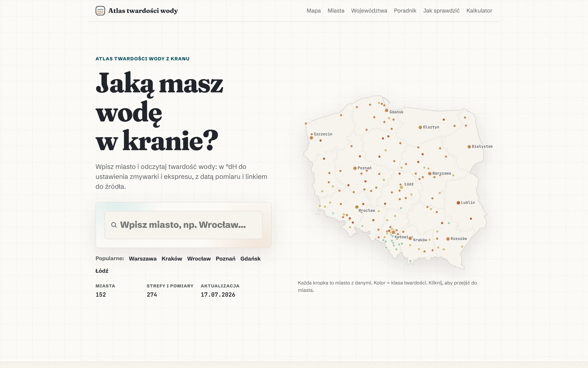588x368 pixels.
Task: Open the Jak sprawdzić navigation item
Action: coord(441,11)
